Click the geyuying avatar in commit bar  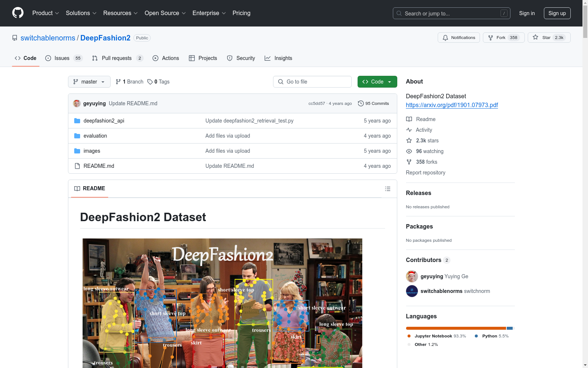click(x=77, y=103)
